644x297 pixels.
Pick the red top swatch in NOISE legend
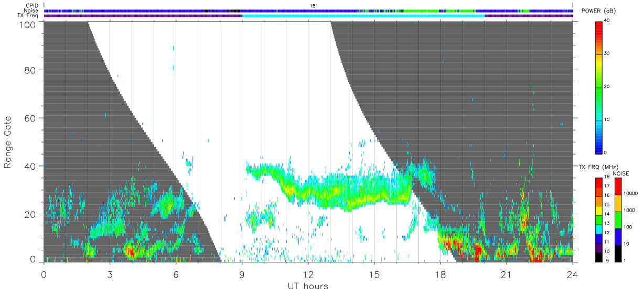tap(618, 186)
